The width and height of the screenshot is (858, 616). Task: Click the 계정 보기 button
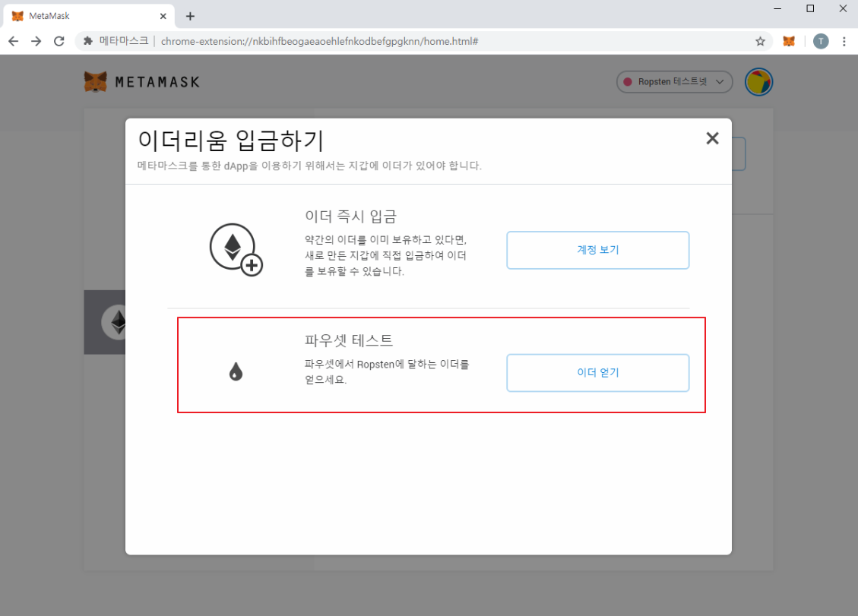(x=597, y=250)
